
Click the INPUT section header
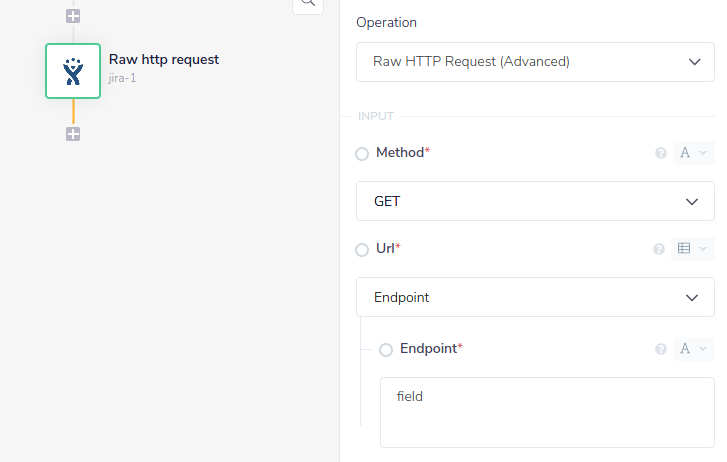[376, 117]
